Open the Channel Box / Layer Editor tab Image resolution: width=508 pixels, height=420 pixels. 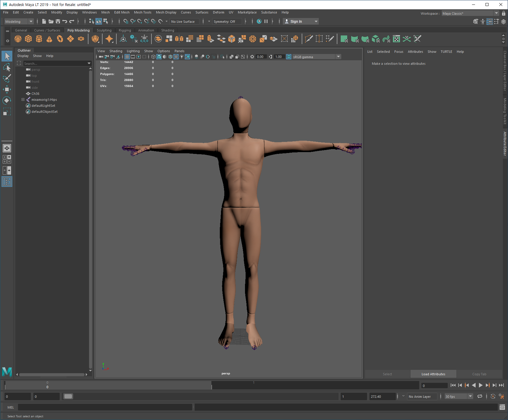pyautogui.click(x=505, y=71)
